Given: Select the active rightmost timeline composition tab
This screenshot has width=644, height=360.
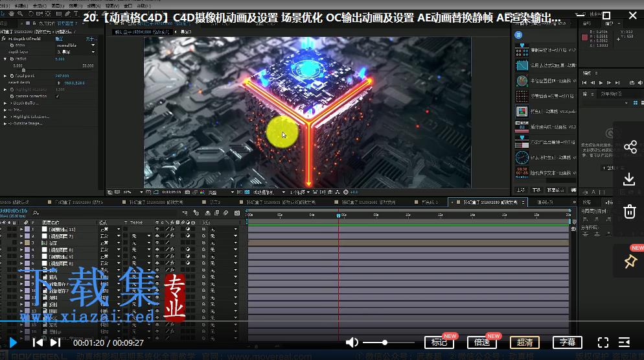Looking at the screenshot, I should 489,202.
